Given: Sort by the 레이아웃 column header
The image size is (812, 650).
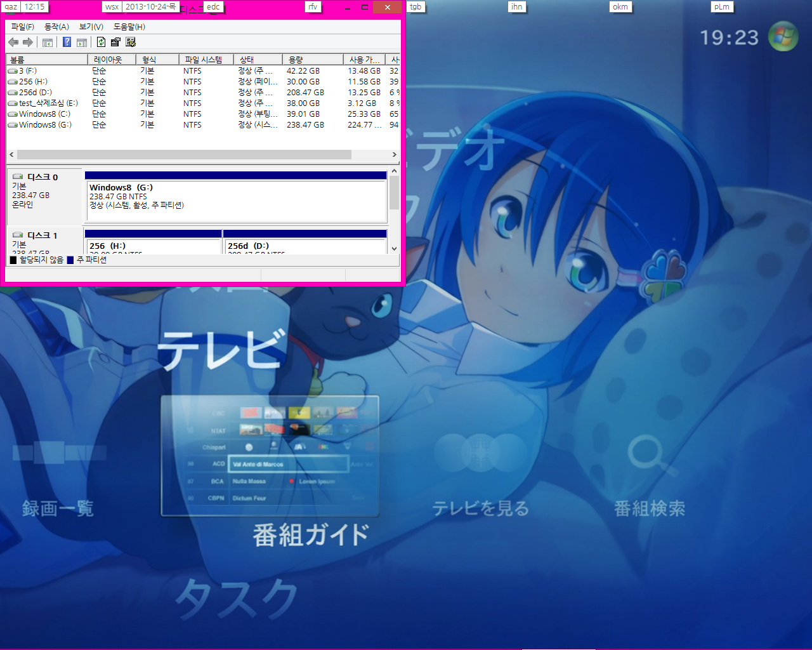Looking at the screenshot, I should pyautogui.click(x=112, y=60).
